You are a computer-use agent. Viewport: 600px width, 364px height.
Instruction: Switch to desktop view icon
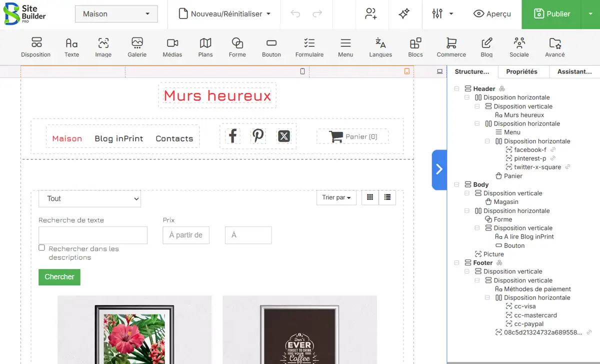tap(440, 71)
